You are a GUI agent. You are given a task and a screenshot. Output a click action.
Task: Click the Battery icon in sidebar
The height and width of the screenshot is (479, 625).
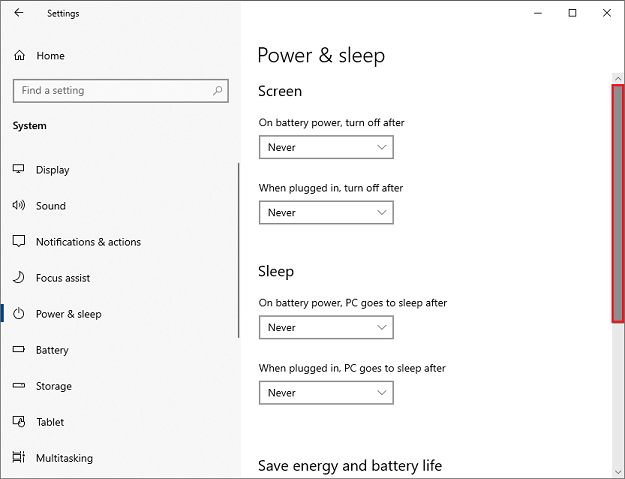[19, 350]
